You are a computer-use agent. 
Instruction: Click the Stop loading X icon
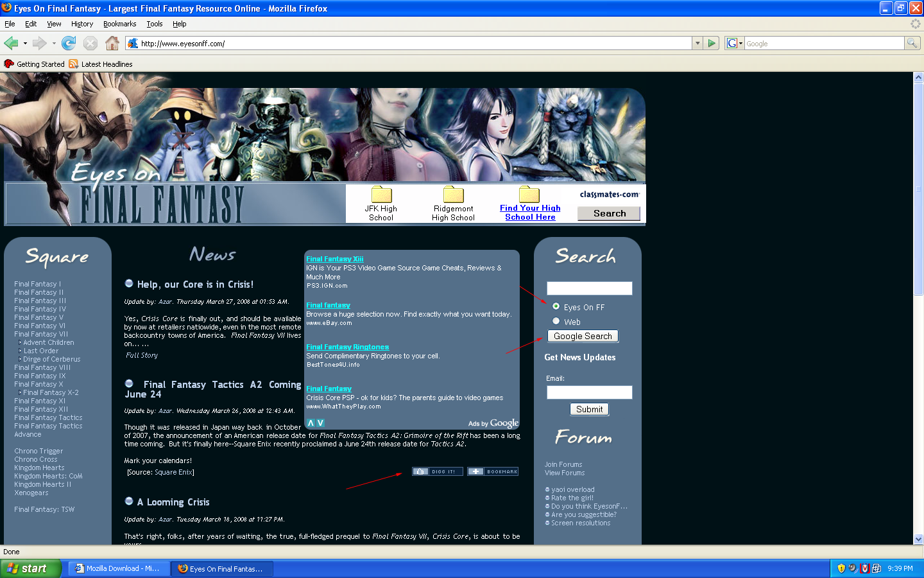pos(90,43)
